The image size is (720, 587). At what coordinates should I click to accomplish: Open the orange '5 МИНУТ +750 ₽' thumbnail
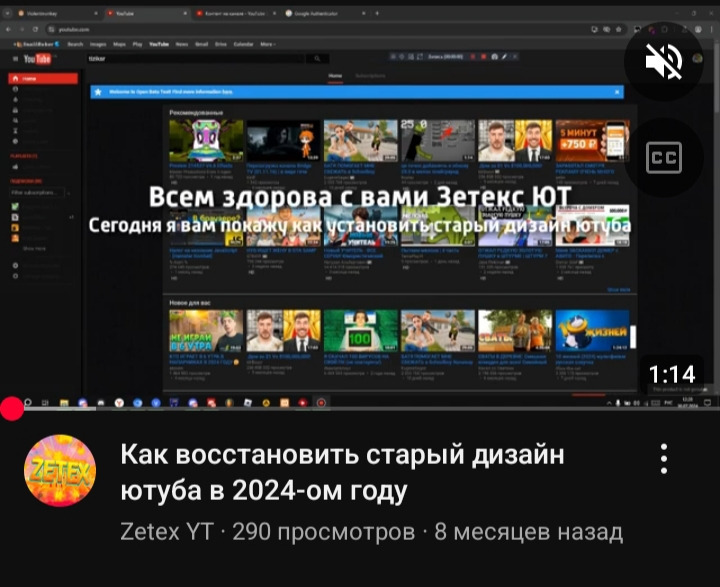pos(593,141)
